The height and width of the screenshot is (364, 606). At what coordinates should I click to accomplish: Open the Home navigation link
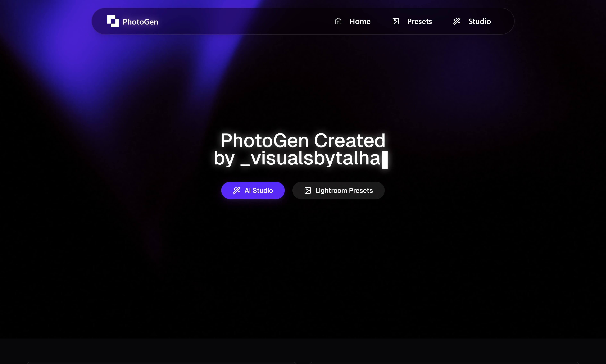pos(360,21)
